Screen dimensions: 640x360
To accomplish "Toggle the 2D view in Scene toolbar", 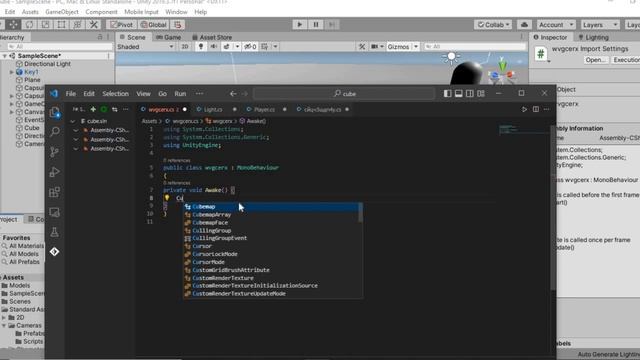I will (185, 47).
